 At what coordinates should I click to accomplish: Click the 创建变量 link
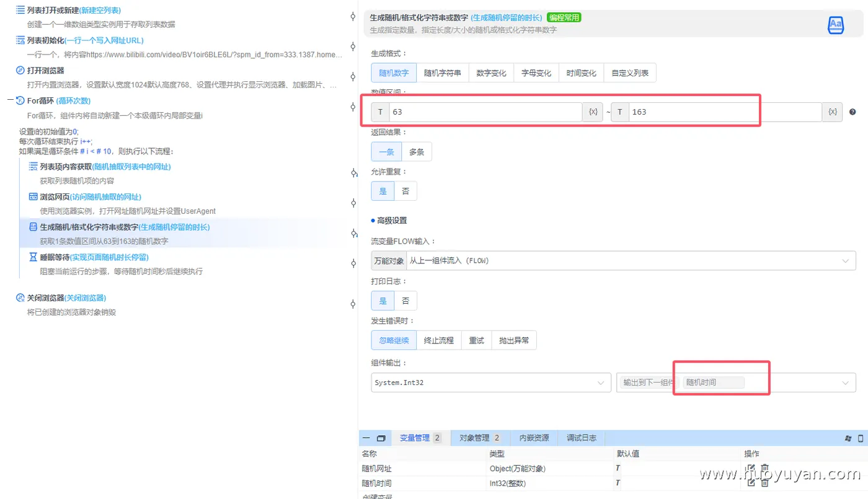(x=377, y=496)
